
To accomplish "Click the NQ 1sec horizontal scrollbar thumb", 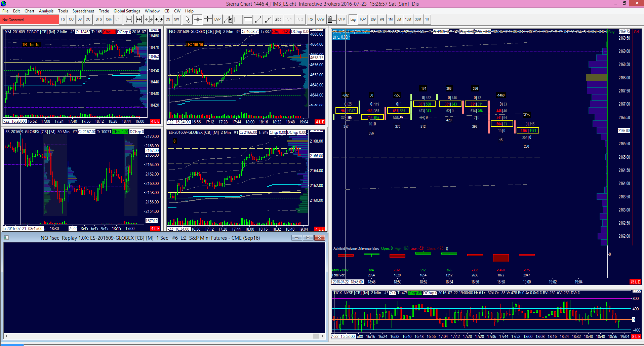I will coord(316,336).
